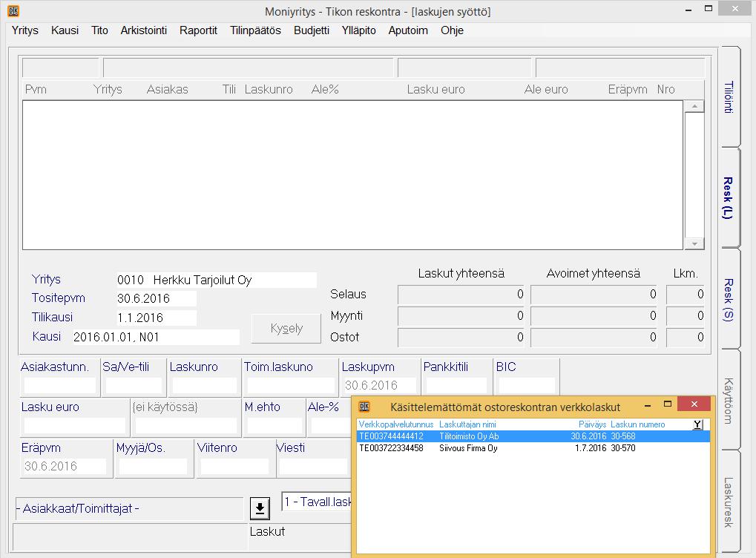The height and width of the screenshot is (558, 756).
Task: Click the Eräpvm date field
Action: tap(65, 467)
